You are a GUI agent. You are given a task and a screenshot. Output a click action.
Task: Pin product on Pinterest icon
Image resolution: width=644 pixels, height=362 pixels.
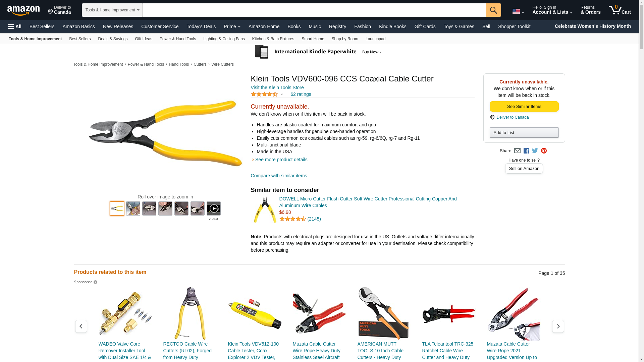click(544, 151)
